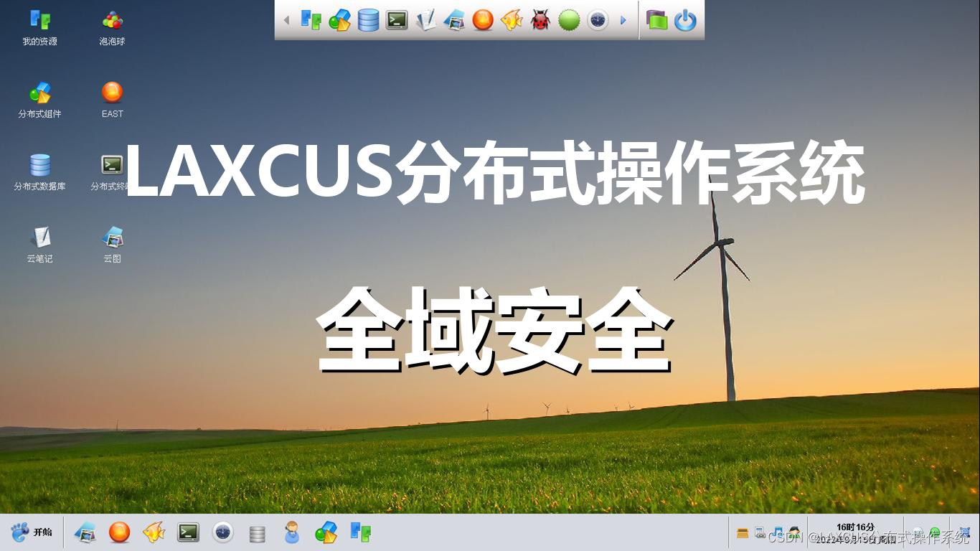
Task: Open the distributed components icon on bottom taskbar
Action: pos(326,532)
